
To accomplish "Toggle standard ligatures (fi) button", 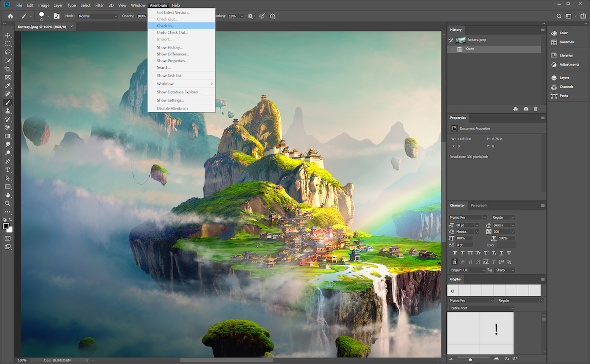I will tap(455, 261).
